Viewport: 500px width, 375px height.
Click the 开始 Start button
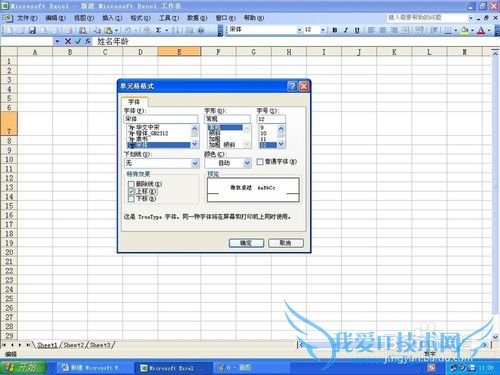pos(23,368)
